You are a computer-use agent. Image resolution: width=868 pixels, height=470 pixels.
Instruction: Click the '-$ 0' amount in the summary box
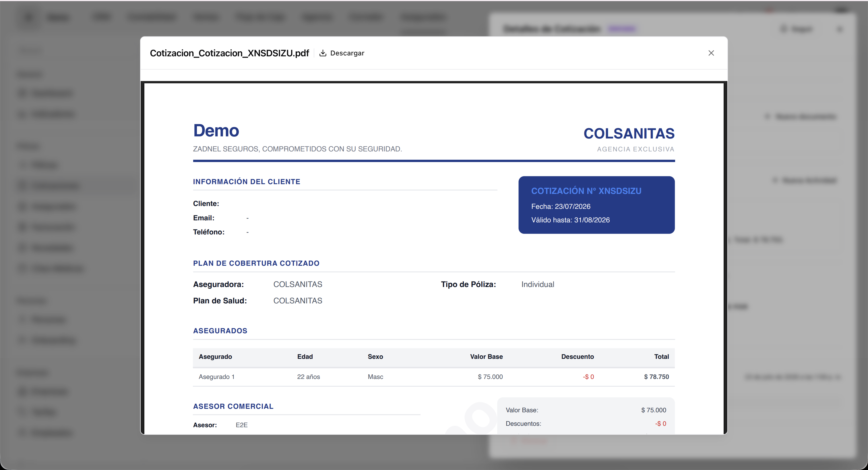[660, 423]
